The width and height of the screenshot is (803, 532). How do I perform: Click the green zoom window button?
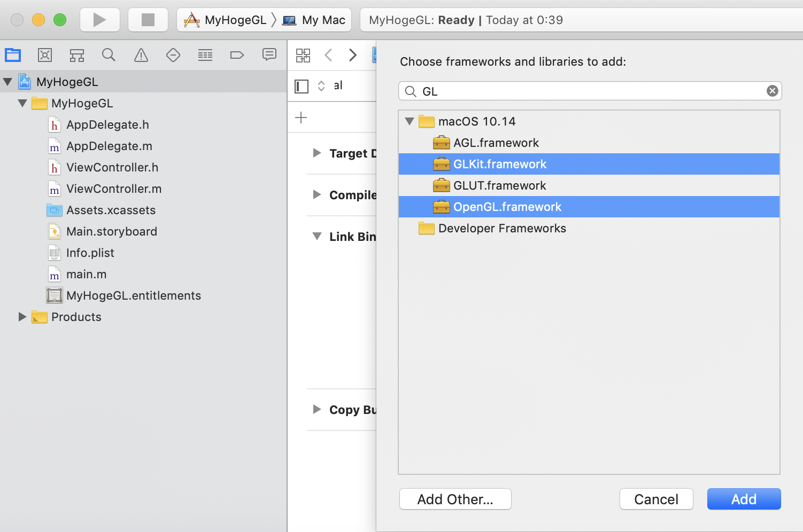pos(60,20)
